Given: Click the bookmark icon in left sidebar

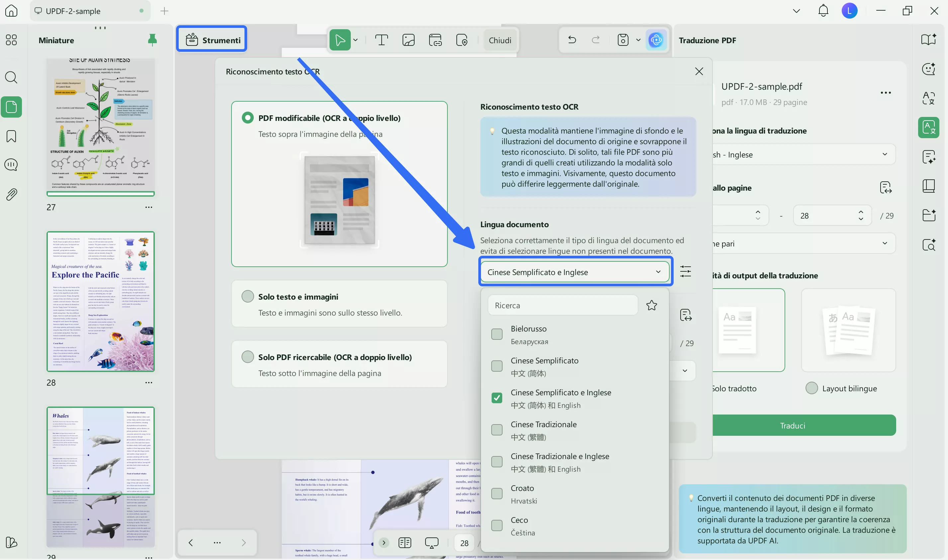Looking at the screenshot, I should 11,136.
